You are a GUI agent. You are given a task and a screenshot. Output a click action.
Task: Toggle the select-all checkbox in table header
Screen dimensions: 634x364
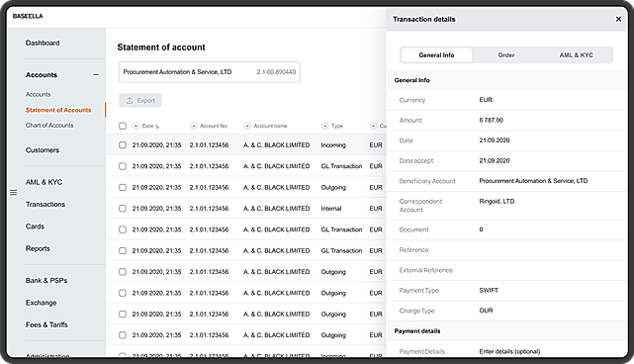123,126
